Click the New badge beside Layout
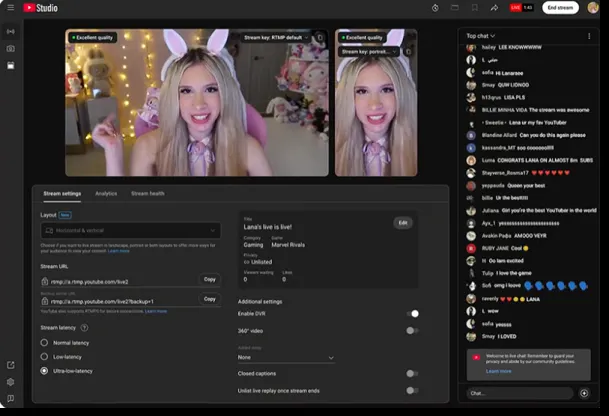The height and width of the screenshot is (416, 609). coord(65,215)
